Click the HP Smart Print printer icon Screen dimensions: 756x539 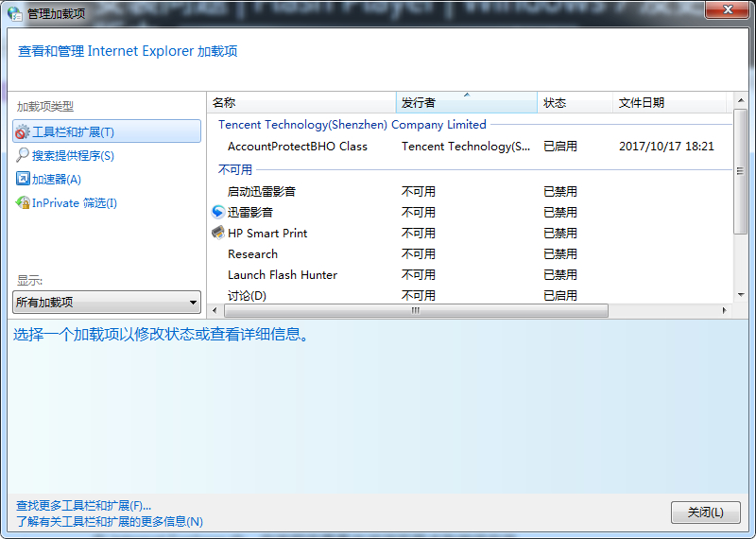218,233
